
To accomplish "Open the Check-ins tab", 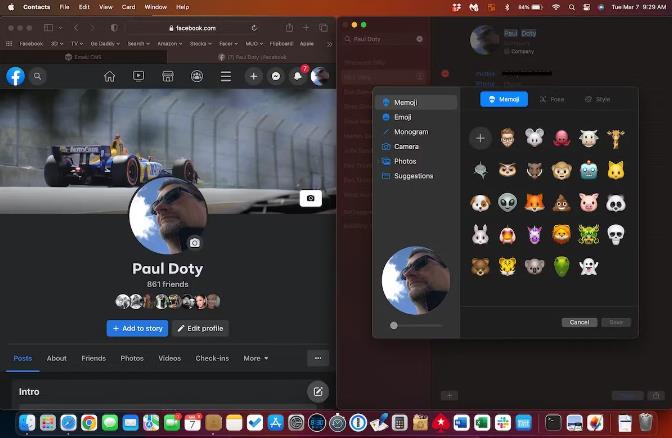I will 212,358.
